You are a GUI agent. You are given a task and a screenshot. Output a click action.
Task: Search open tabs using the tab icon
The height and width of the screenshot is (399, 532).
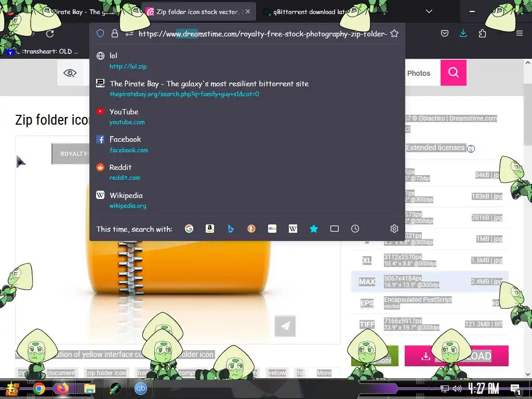[x=335, y=229]
